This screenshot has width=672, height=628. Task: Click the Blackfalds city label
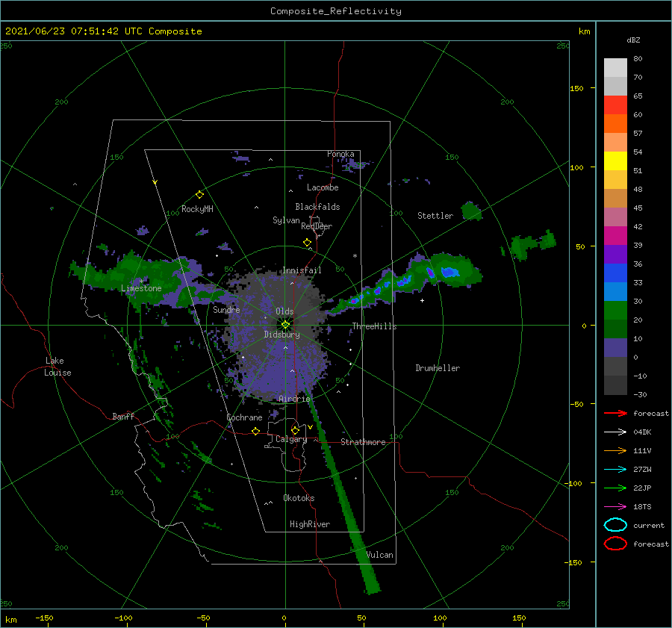[317, 207]
